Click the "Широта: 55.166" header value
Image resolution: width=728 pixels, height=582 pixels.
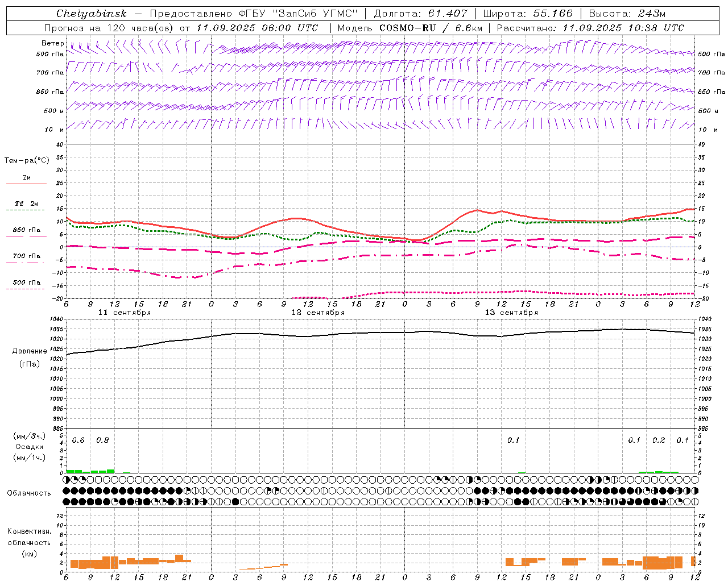click(527, 14)
